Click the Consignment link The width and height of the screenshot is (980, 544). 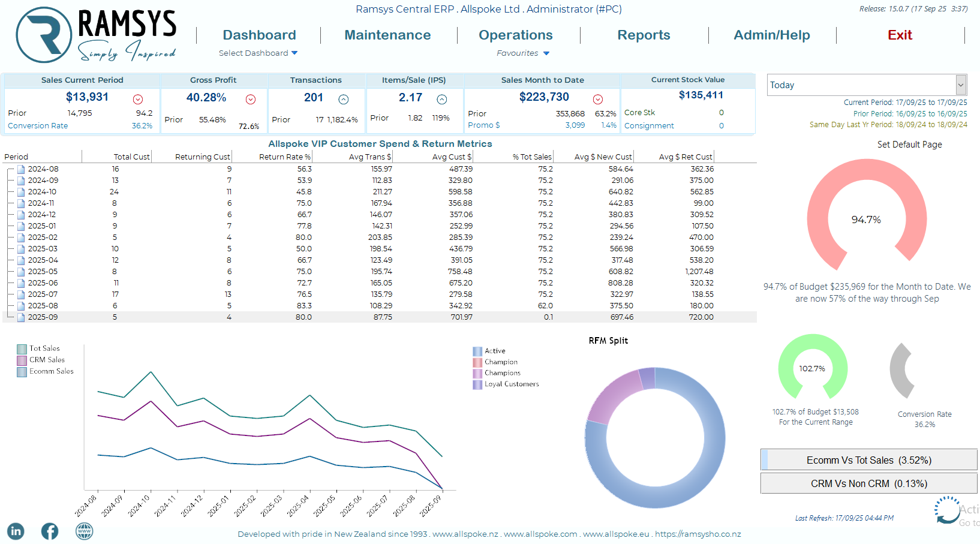pos(649,126)
